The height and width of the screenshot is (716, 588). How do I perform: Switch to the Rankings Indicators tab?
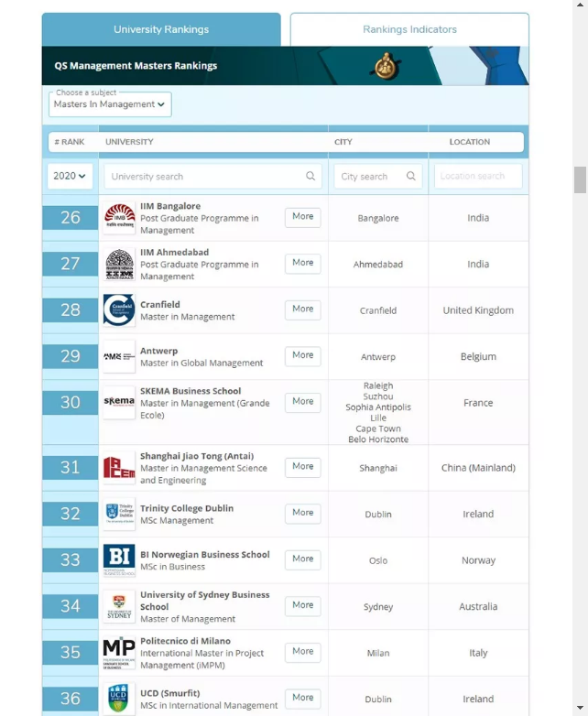(409, 29)
